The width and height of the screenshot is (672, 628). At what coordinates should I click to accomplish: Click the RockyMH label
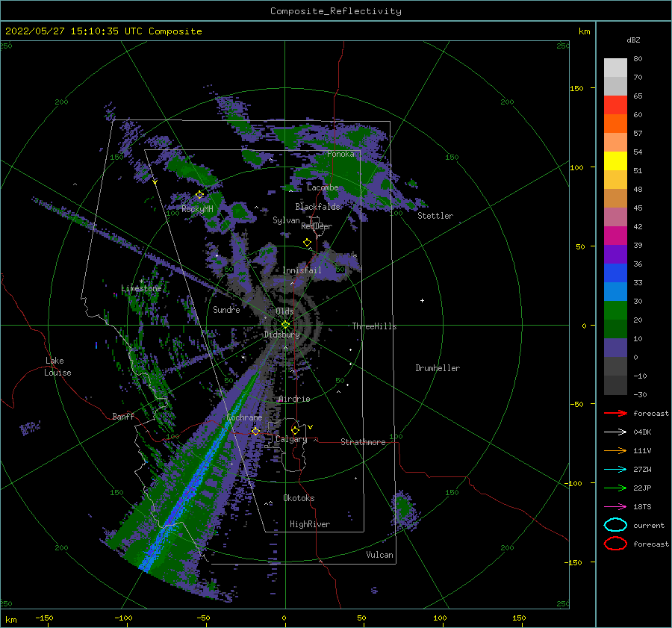pyautogui.click(x=197, y=209)
